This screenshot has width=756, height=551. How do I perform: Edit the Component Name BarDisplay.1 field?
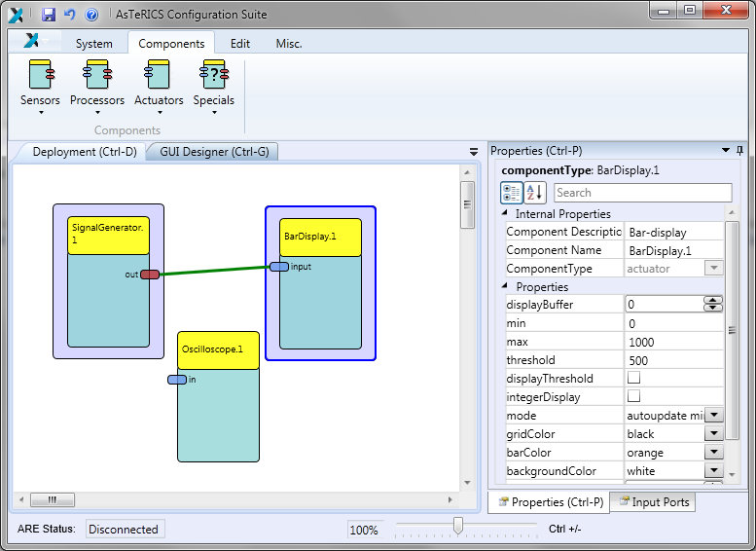coord(674,250)
